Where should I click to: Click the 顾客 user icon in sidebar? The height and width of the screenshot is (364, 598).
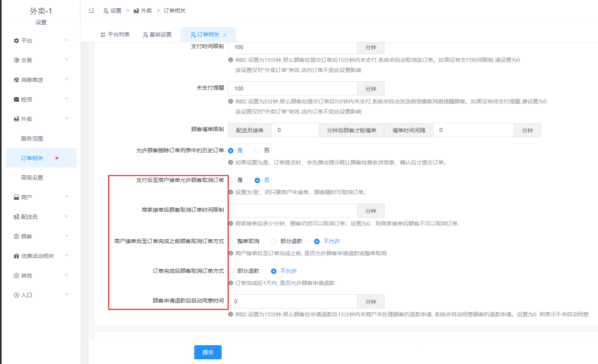coord(16,236)
